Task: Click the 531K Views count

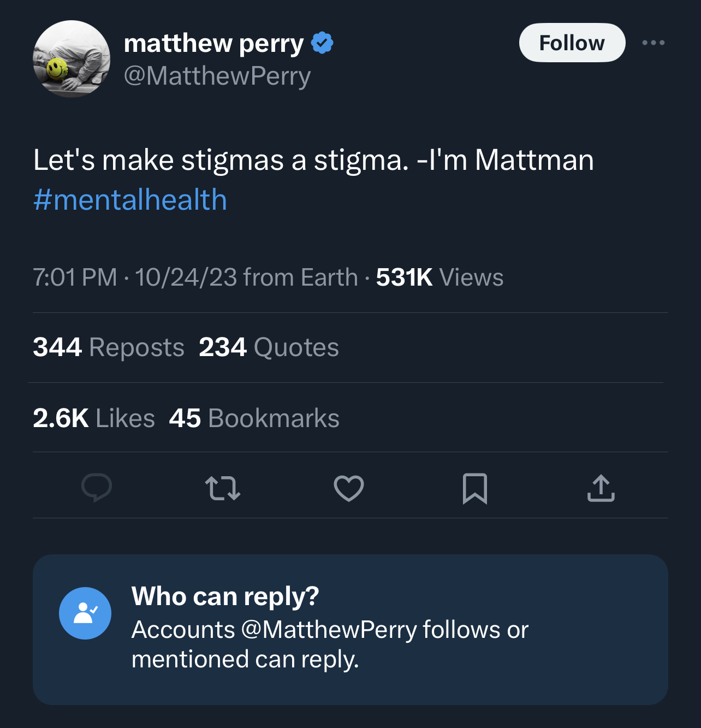Action: [x=439, y=277]
